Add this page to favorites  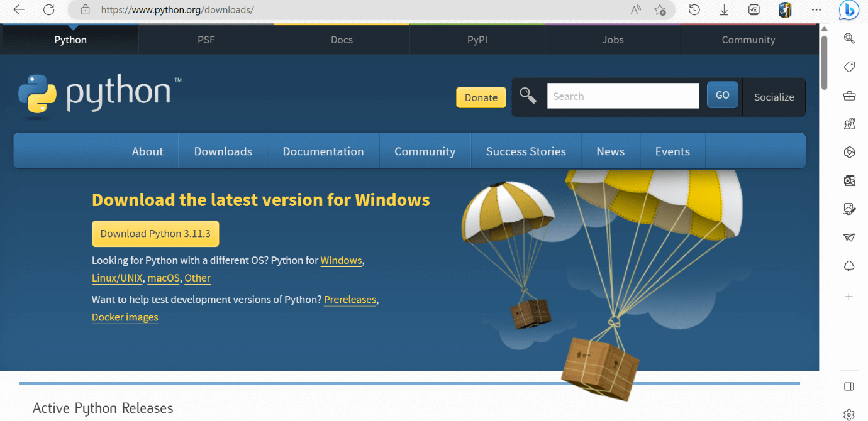tap(660, 10)
